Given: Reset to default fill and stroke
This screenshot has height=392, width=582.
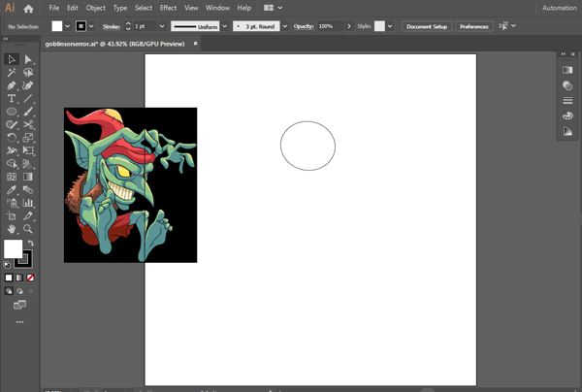Looking at the screenshot, I should click(7, 265).
